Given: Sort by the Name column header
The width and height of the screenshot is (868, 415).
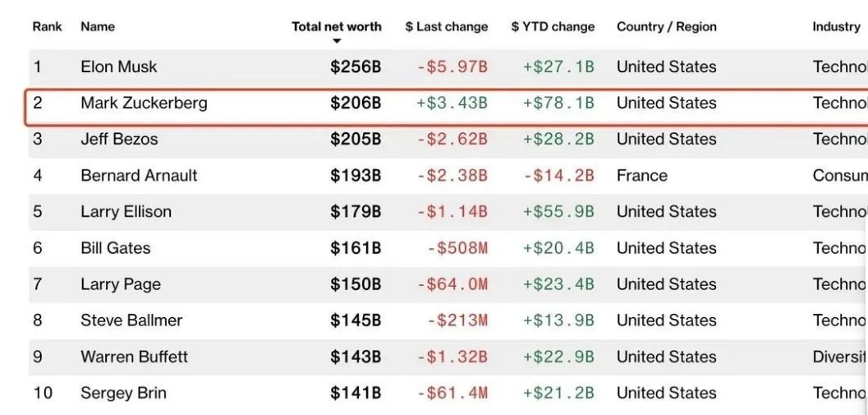Looking at the screenshot, I should pos(97,26).
